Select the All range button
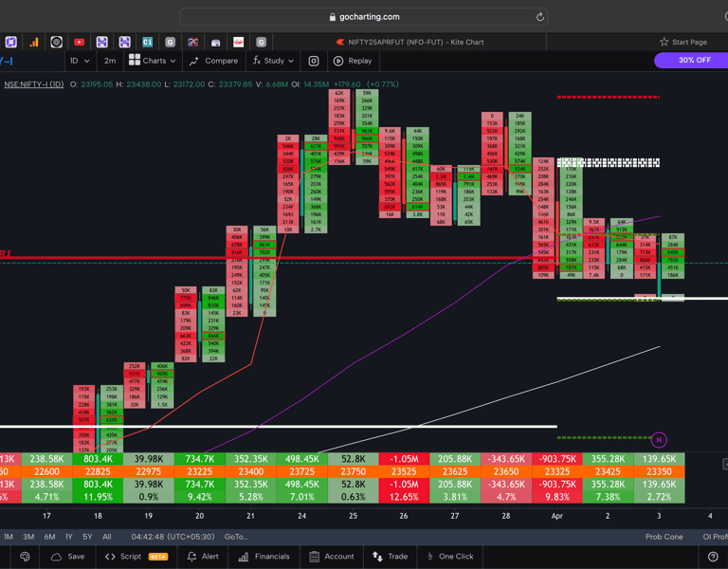 (107, 537)
